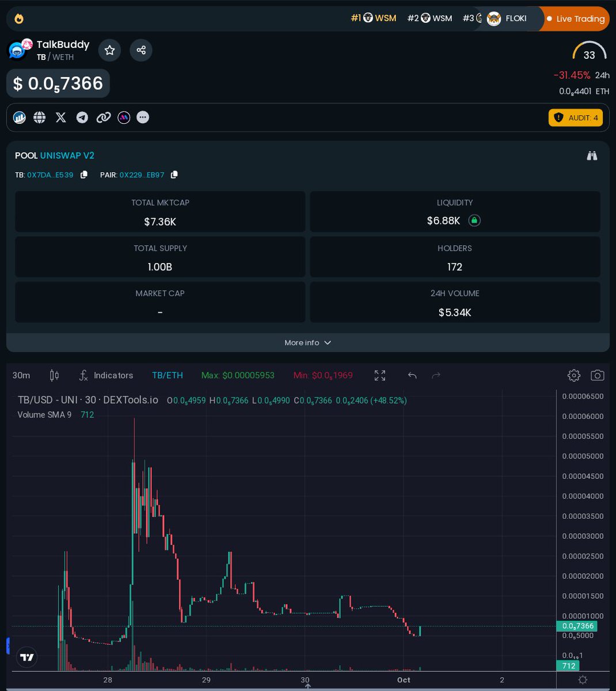Click the chain link icon
This screenshot has width=616, height=691.
coord(104,117)
